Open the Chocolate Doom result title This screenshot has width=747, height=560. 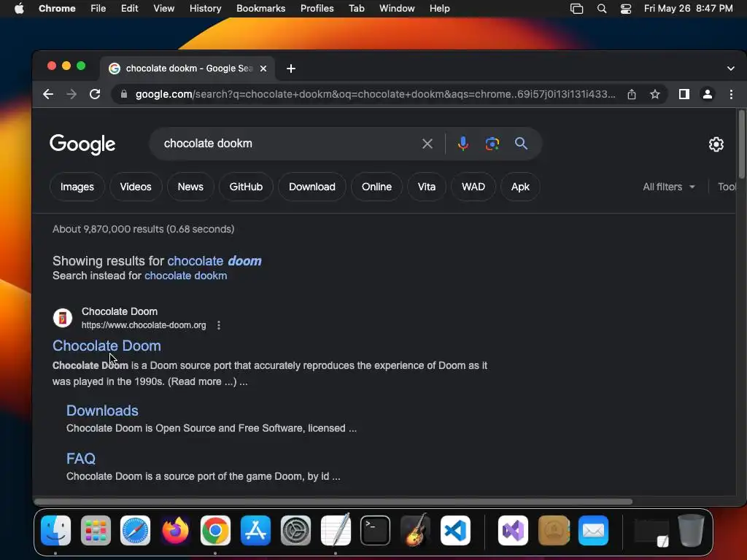[x=107, y=346]
